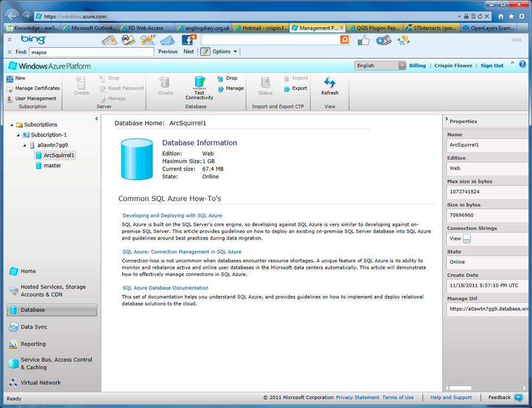Switch to the QGIS Plugins tab
532x408 pixels.
coord(375,28)
